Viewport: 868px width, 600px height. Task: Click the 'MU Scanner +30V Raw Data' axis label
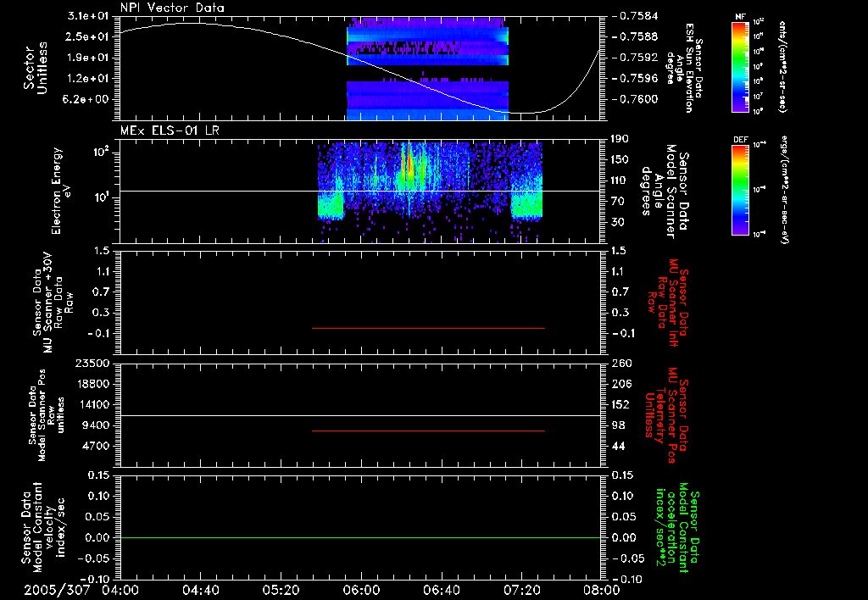click(53, 303)
